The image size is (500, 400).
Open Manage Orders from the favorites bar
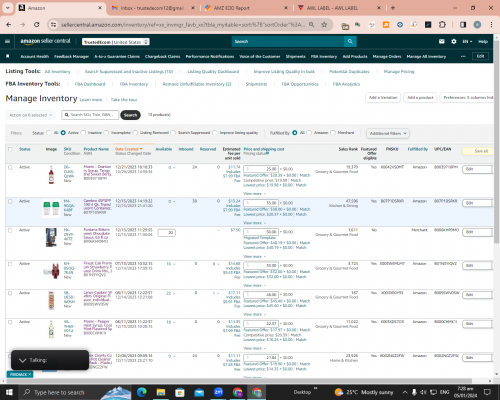(387, 56)
